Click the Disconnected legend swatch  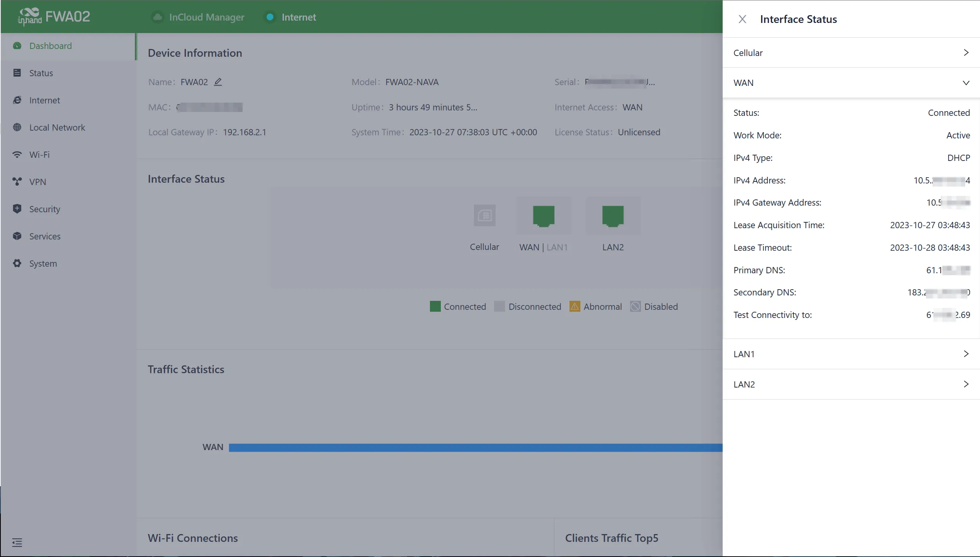pos(499,306)
